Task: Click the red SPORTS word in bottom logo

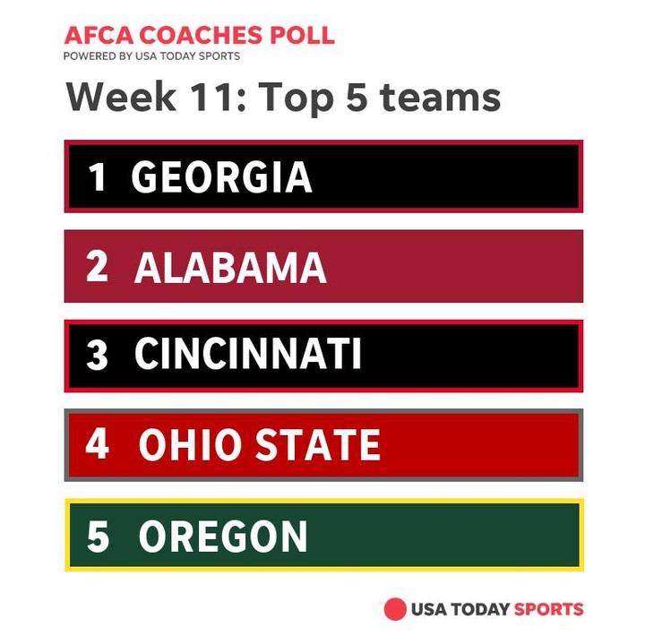Action: (548, 610)
